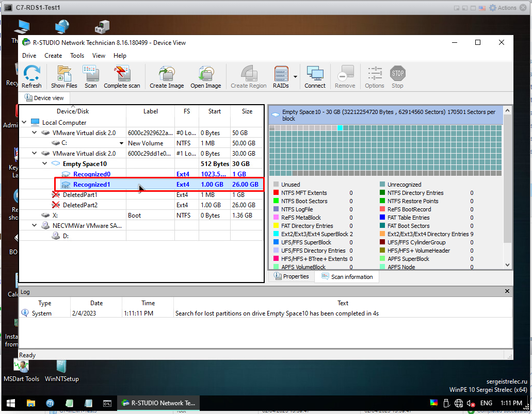Open the Tools menu

pyautogui.click(x=77, y=56)
